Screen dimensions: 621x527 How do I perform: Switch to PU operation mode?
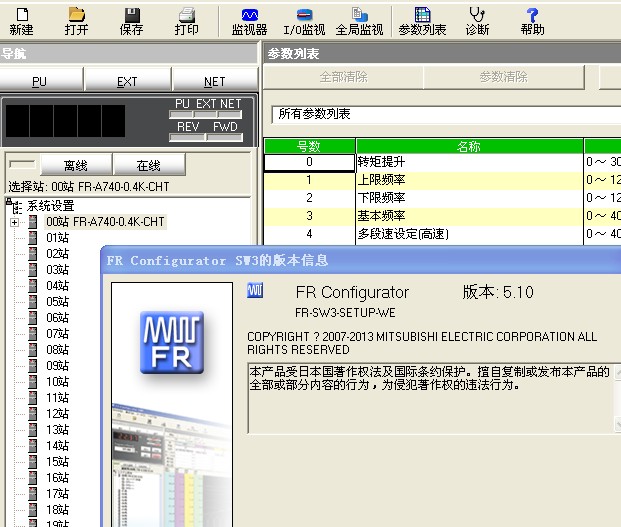tap(40, 81)
